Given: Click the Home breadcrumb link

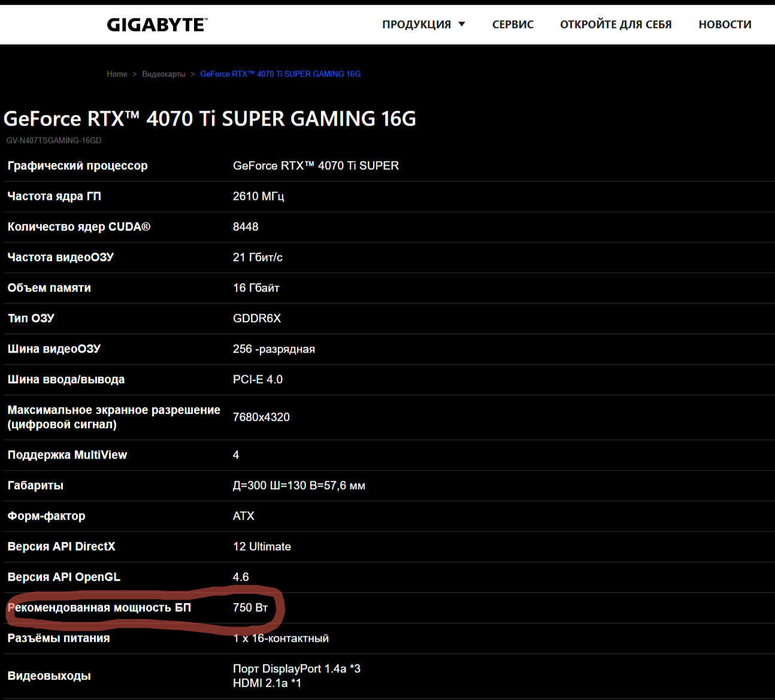Looking at the screenshot, I should tap(117, 74).
